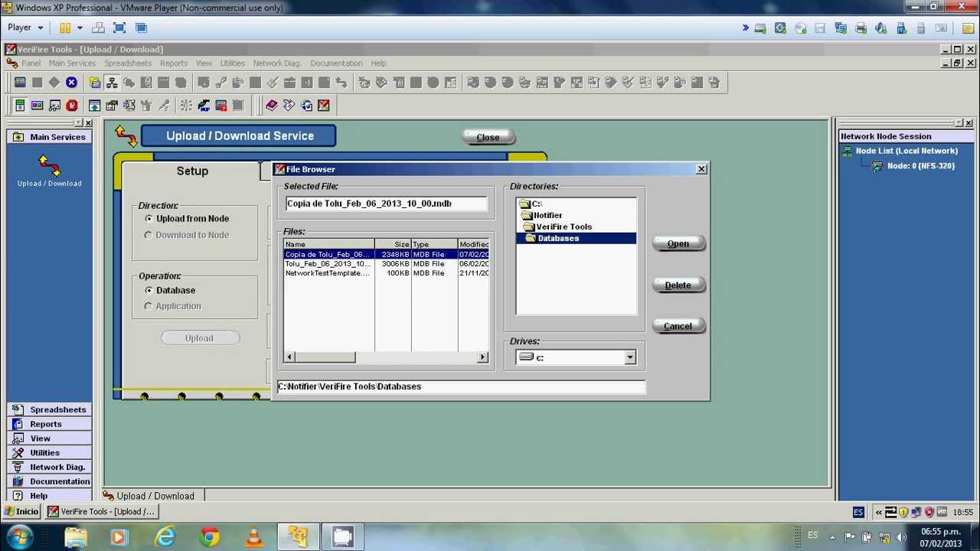980x551 pixels.
Task: Open the Drives dropdown
Action: pos(629,357)
